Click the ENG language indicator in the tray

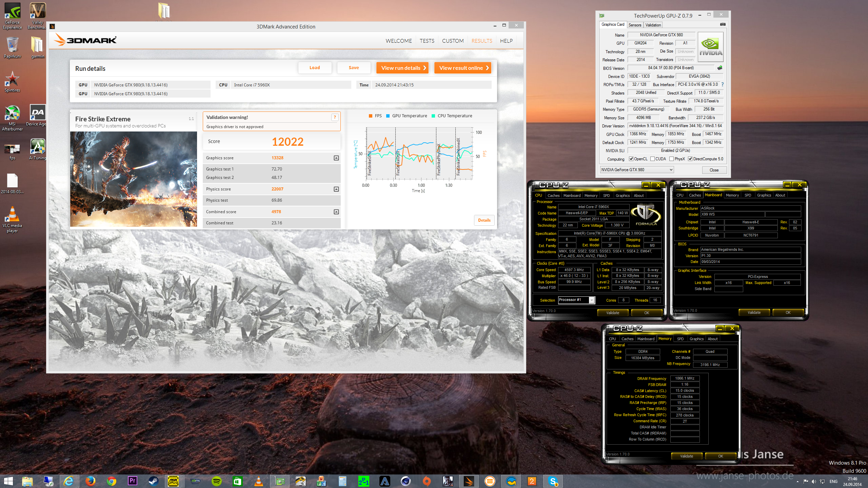833,481
